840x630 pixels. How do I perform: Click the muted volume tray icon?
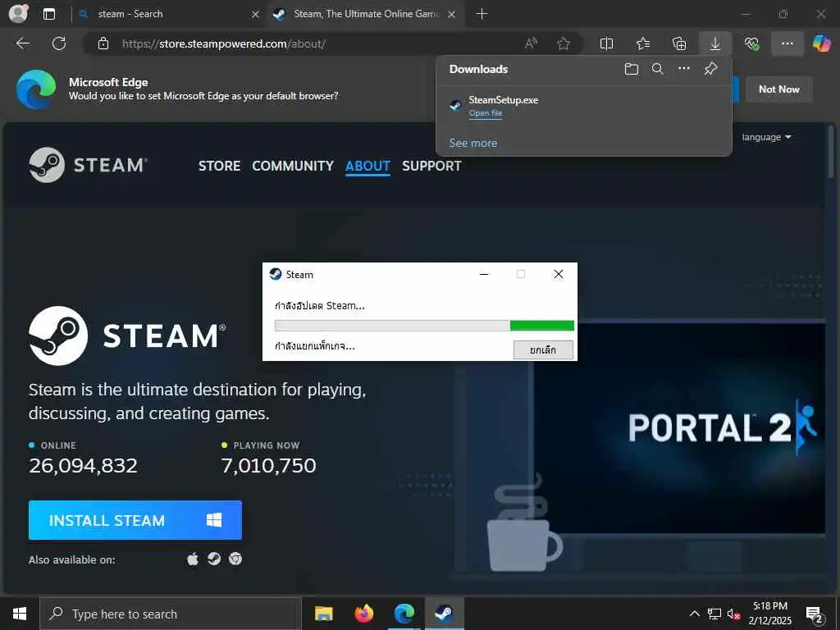[x=733, y=614]
